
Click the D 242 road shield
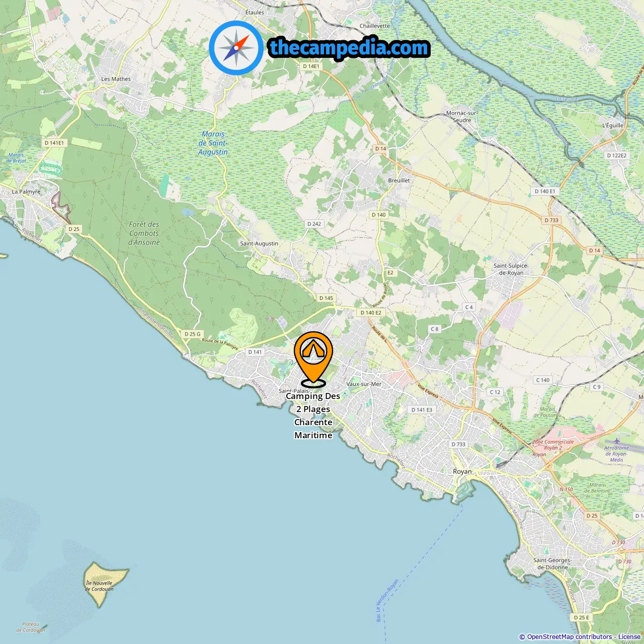(x=314, y=224)
